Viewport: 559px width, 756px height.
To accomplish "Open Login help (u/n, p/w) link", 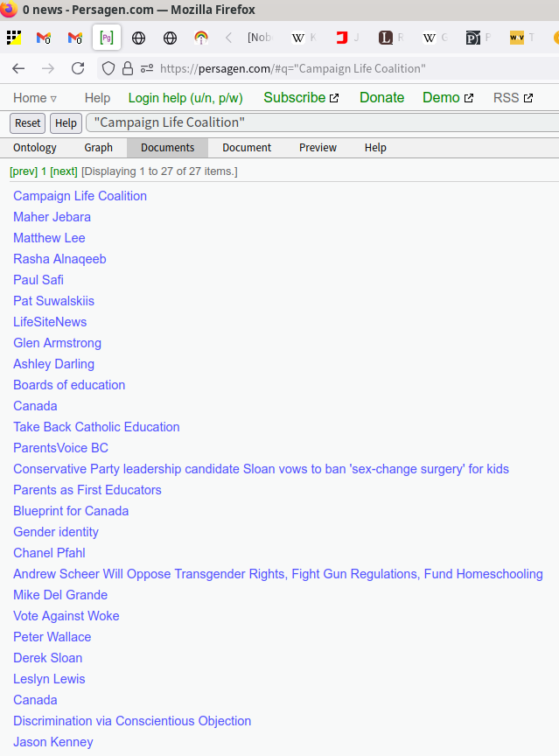I will click(185, 98).
